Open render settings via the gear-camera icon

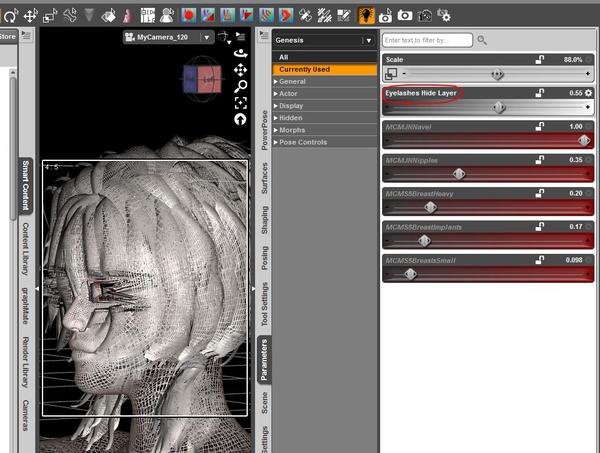(444, 16)
